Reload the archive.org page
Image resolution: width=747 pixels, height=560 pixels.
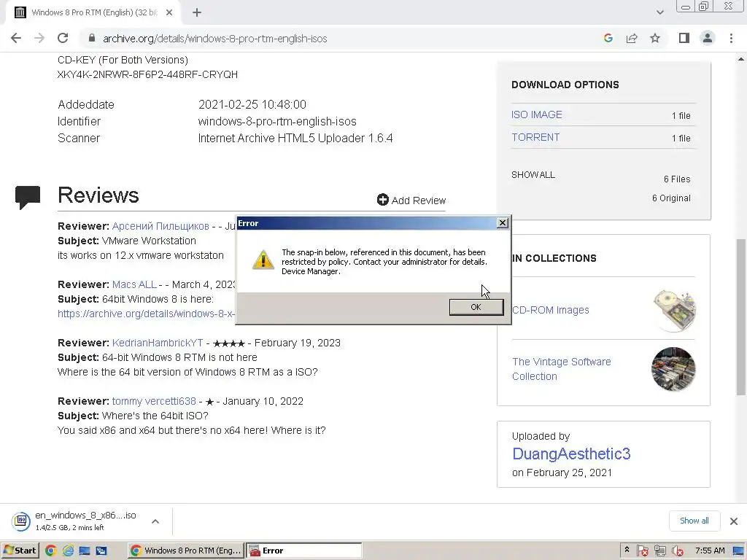click(x=63, y=38)
